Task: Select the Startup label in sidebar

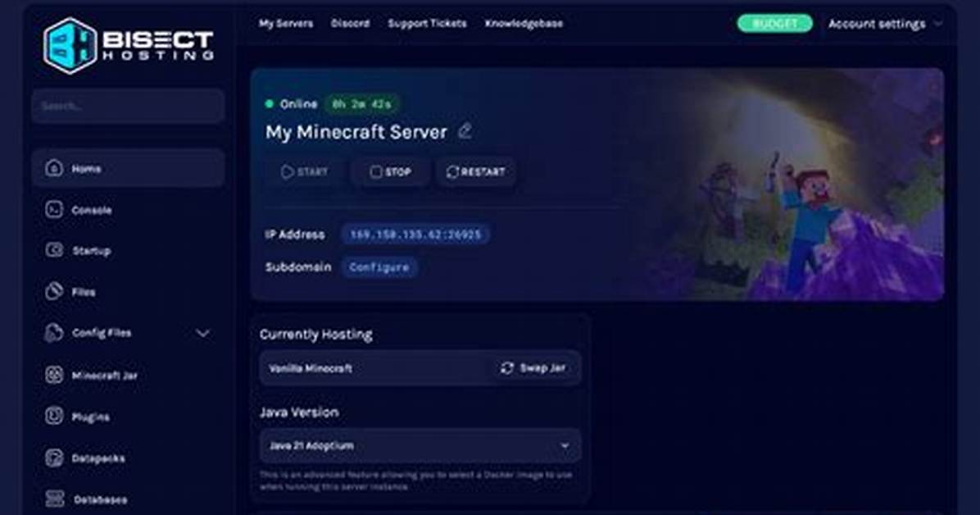Action: click(x=91, y=251)
